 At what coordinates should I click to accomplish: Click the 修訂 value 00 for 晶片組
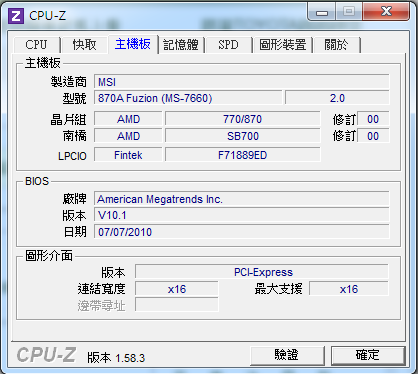click(x=373, y=119)
